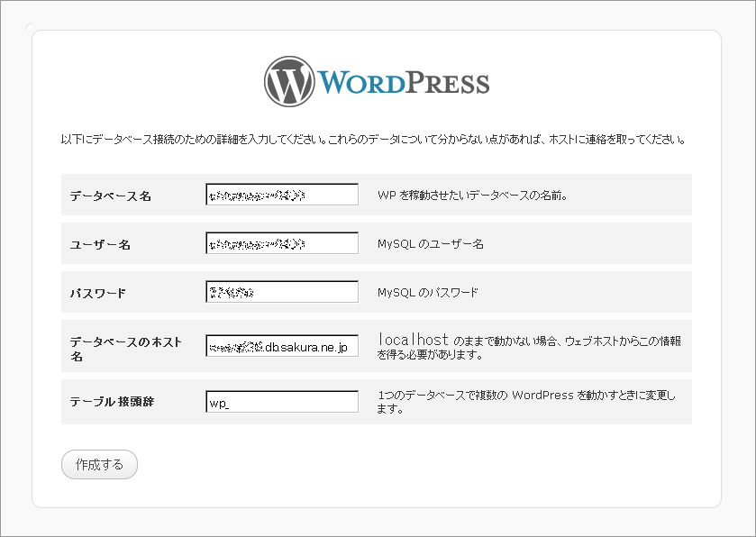Image resolution: width=756 pixels, height=537 pixels.
Task: Click the 'MySQL のユーザー名' description
Action: 431,244
